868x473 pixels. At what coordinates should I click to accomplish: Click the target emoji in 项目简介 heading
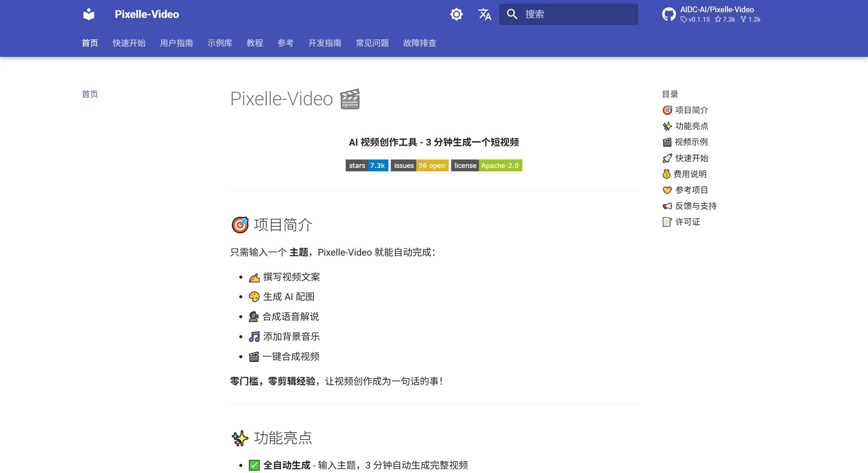[x=240, y=225]
